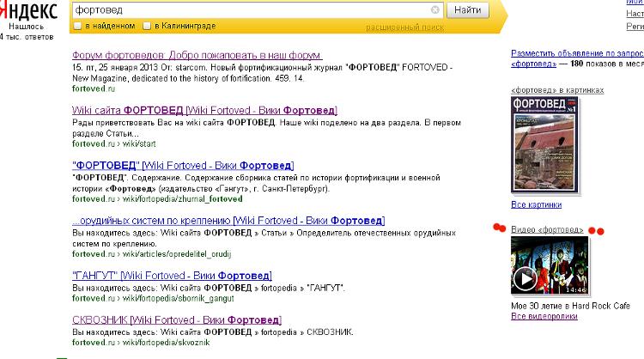644x359 pixels.
Task: Click the Найти search button
Action: point(468,9)
